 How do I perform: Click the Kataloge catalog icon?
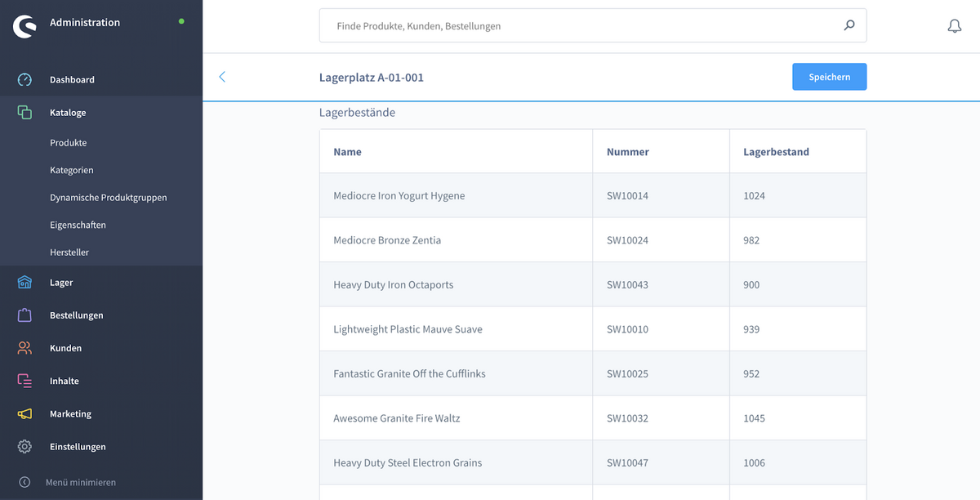(x=24, y=113)
